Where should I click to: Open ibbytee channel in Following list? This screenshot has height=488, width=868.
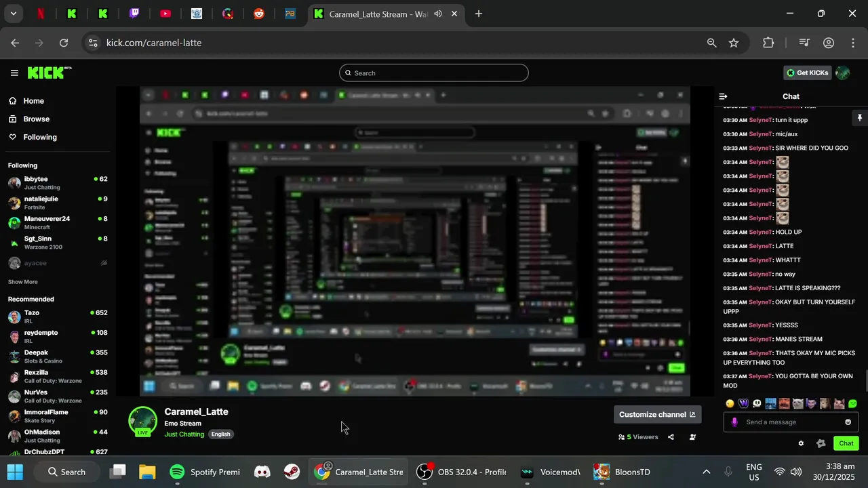pyautogui.click(x=58, y=183)
